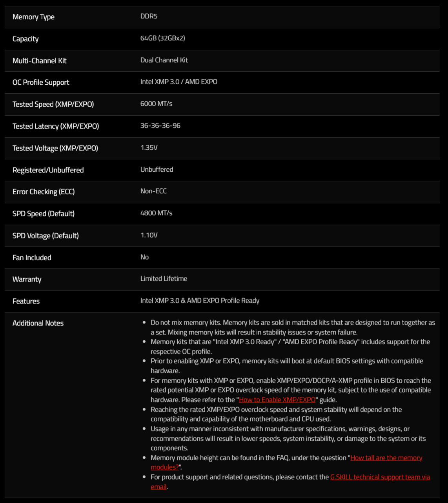Select the 4800 MT/s SPD speed value
The width and height of the screenshot is (448, 503).
[x=156, y=213]
